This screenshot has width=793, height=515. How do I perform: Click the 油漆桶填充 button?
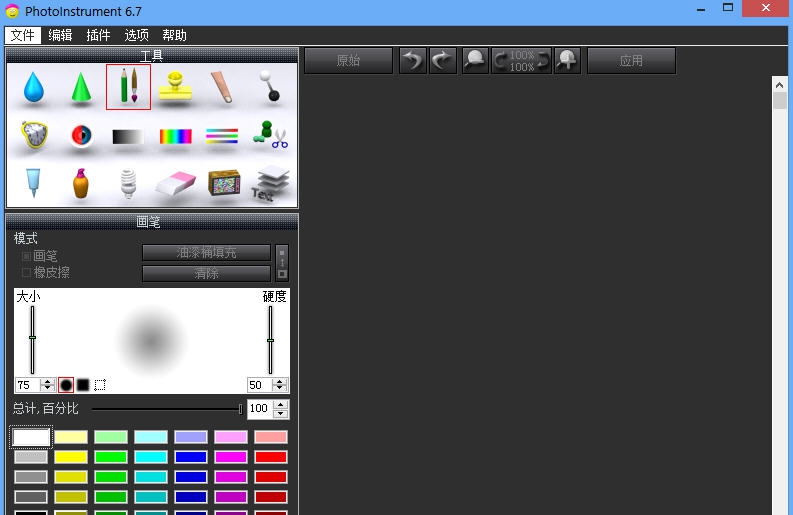click(x=206, y=252)
